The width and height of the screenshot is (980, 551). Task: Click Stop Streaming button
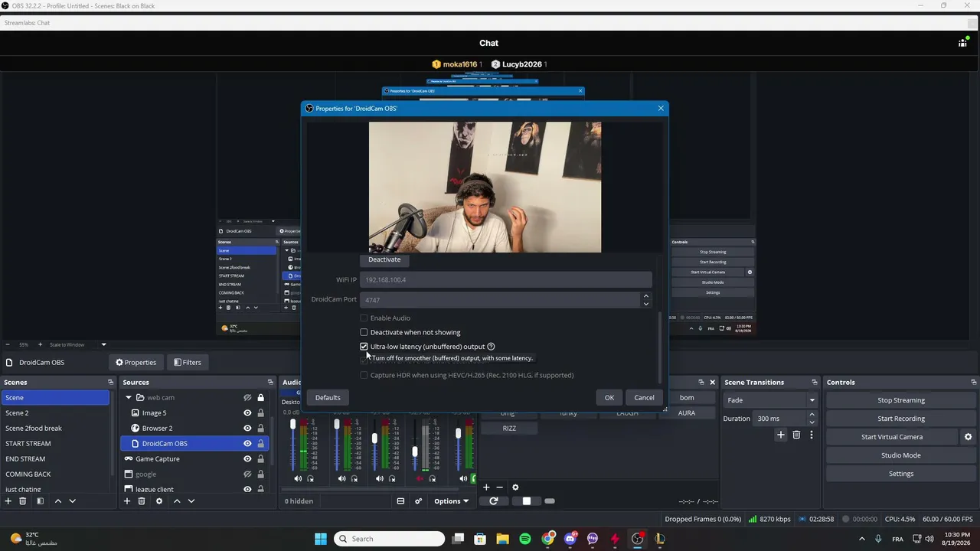[901, 400]
